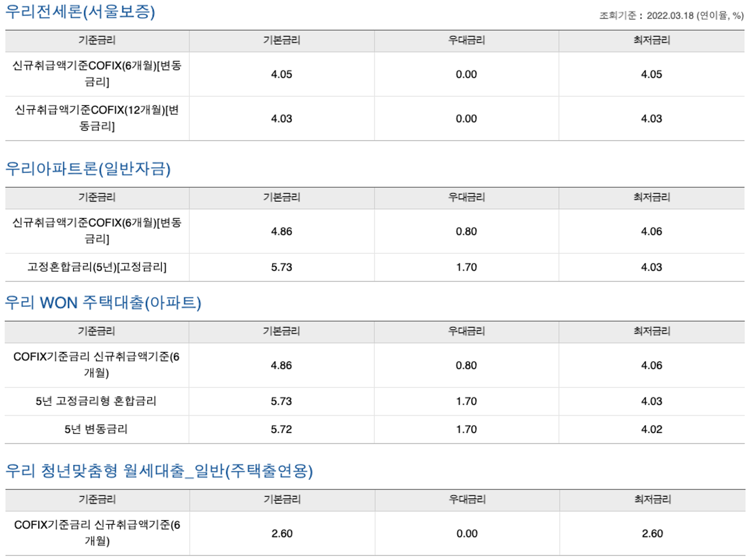Select COFIX기준금리 row label in 청년맞춤형 월세대출 table
Image resolution: width=752 pixels, height=560 pixels.
point(97,533)
